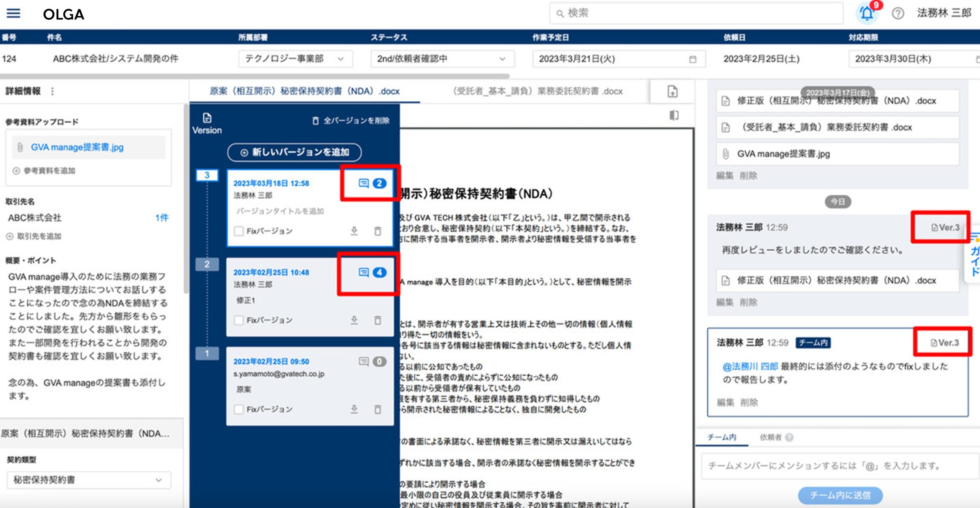Viewport: 980px width, 508px height.
Task: Open (受託者_基本_請負）業務委託契約書 .docx attachment in chat
Action: click(x=838, y=127)
